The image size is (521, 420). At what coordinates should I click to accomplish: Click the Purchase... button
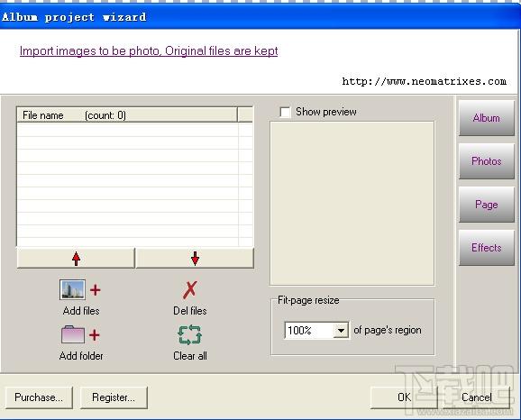(x=39, y=397)
